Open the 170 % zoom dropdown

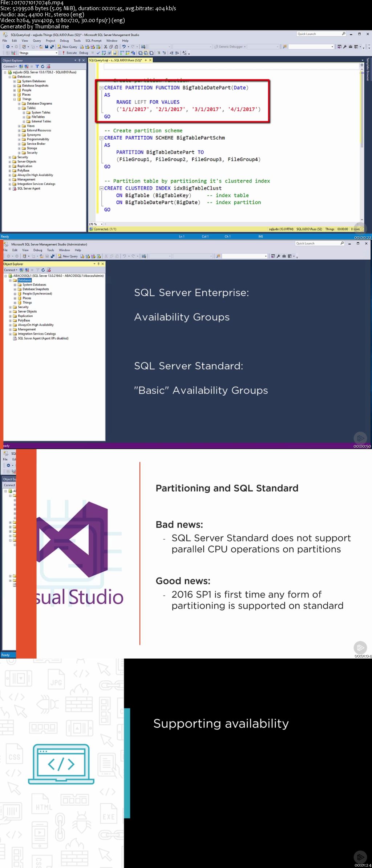tap(102, 224)
